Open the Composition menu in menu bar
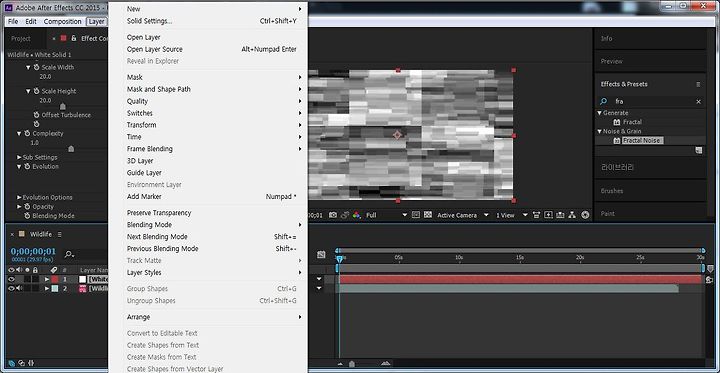Screen dimensions: 720x373 click(x=62, y=22)
